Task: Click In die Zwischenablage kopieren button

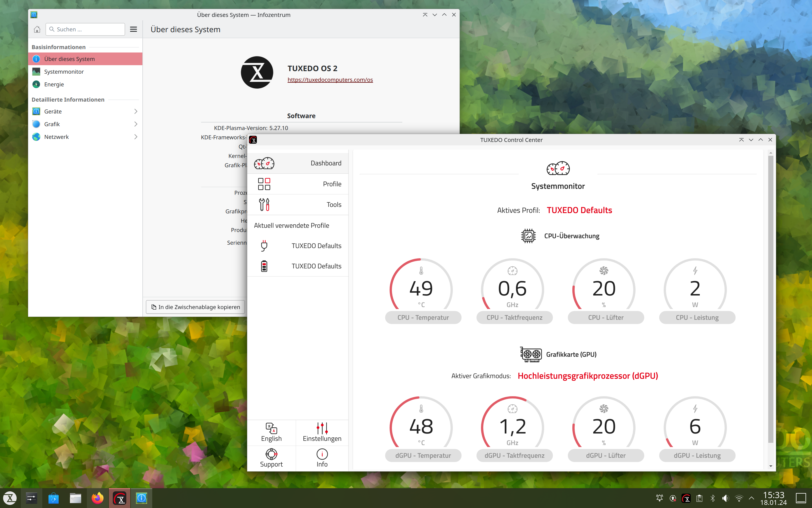Action: [196, 307]
